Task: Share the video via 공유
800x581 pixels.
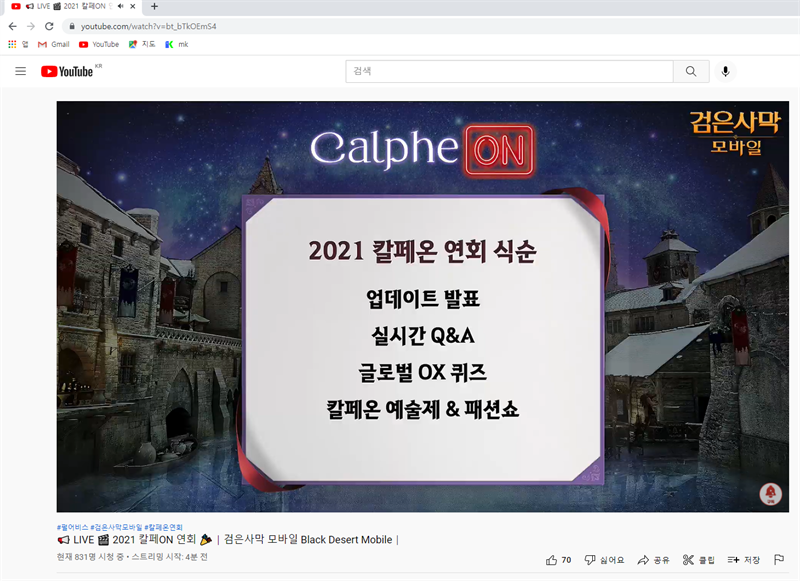Action: tap(654, 560)
